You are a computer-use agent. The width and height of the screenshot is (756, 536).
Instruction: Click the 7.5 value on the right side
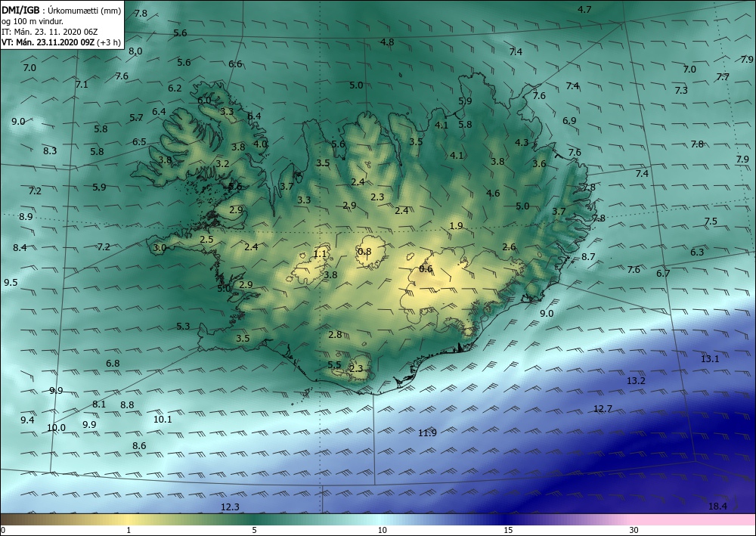(x=711, y=222)
